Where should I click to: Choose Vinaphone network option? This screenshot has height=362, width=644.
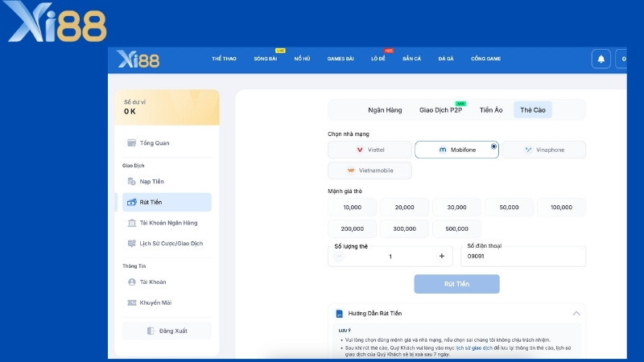(544, 150)
